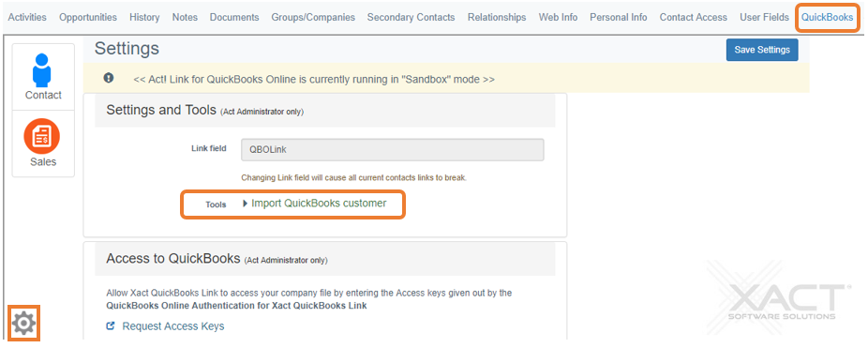Switch to the Opportunities tab
868x348 pixels.
click(88, 17)
